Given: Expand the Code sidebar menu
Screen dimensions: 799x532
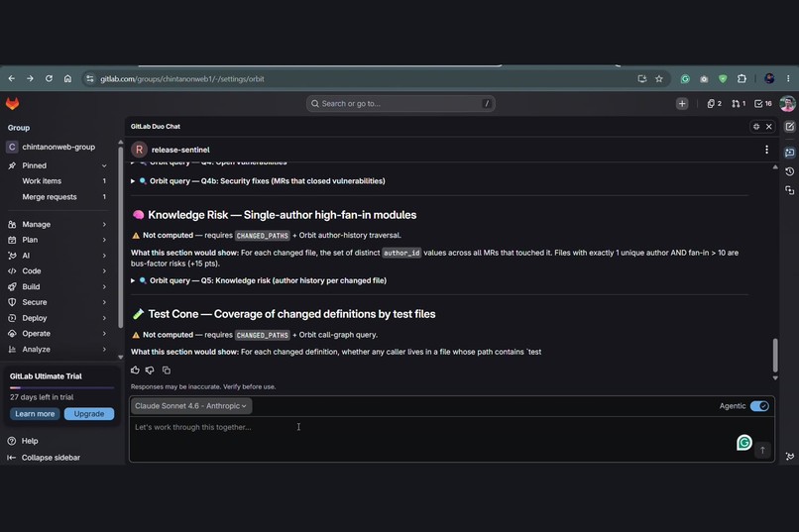Looking at the screenshot, I should (57, 270).
